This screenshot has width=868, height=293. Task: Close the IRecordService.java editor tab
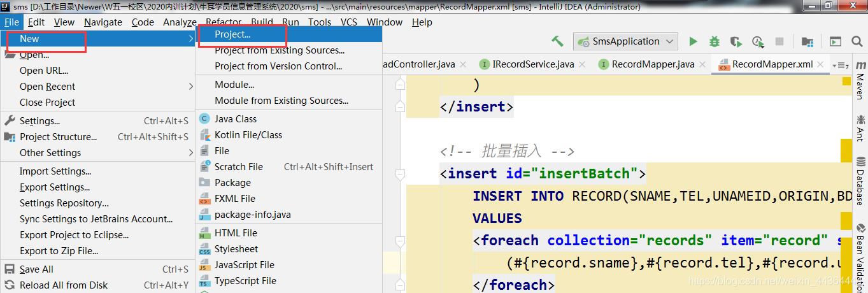[583, 64]
